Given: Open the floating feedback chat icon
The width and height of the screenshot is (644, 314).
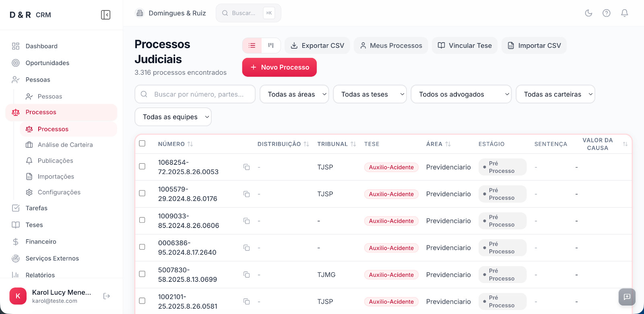Looking at the screenshot, I should click(x=627, y=297).
